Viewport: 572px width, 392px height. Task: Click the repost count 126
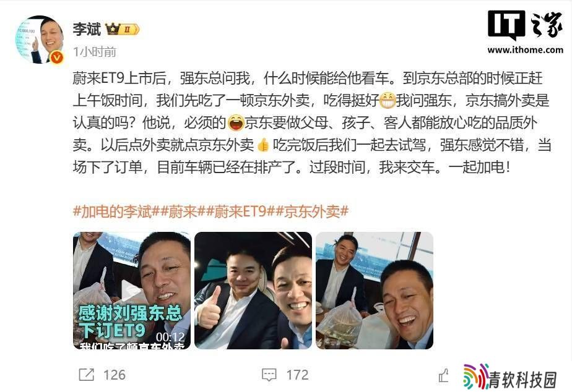114,375
